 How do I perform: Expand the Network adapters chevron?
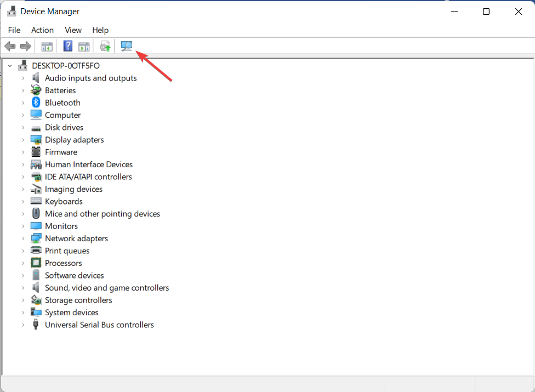(23, 238)
